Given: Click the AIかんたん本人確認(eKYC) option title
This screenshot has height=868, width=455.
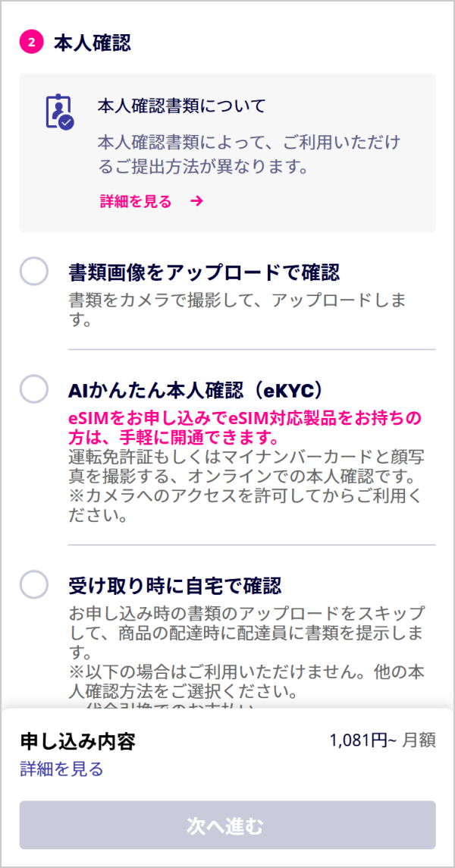Looking at the screenshot, I should pyautogui.click(x=196, y=390).
